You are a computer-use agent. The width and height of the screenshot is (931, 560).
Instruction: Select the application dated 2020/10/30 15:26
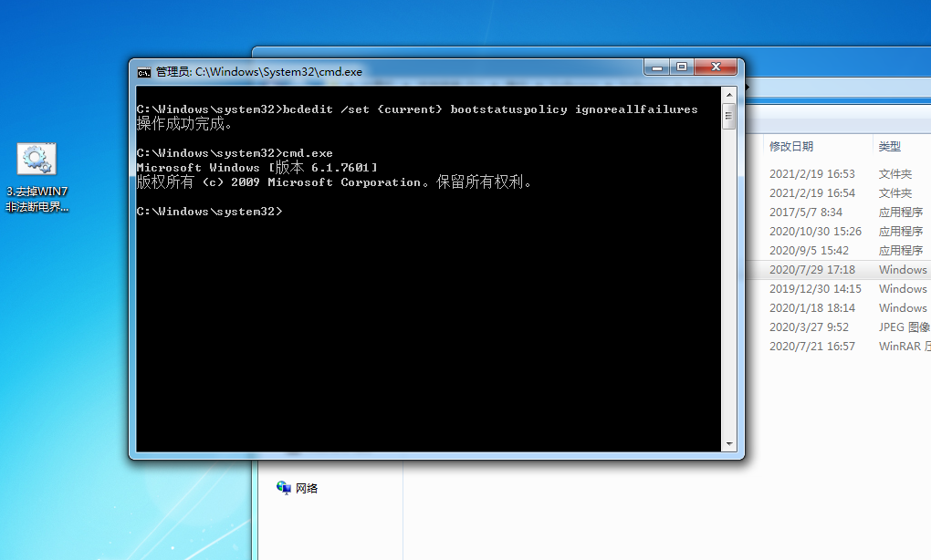click(815, 232)
